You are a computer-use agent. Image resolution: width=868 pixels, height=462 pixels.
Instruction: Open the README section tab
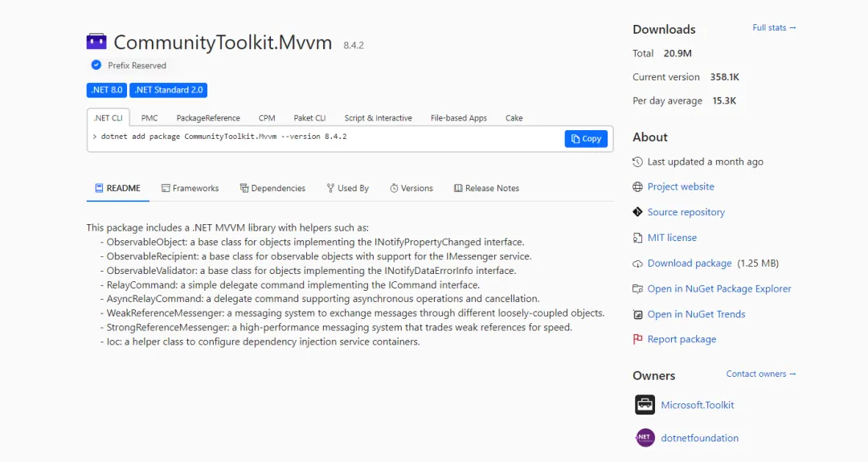tap(118, 188)
